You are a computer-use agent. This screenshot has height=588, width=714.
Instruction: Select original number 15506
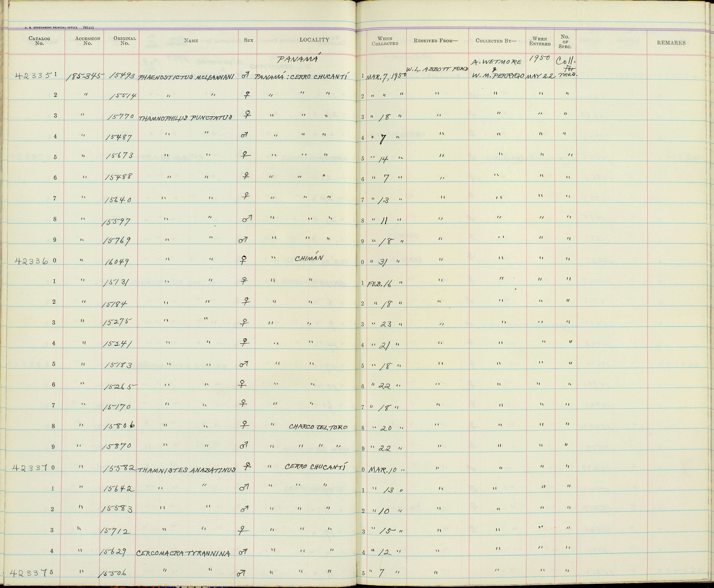(113, 573)
